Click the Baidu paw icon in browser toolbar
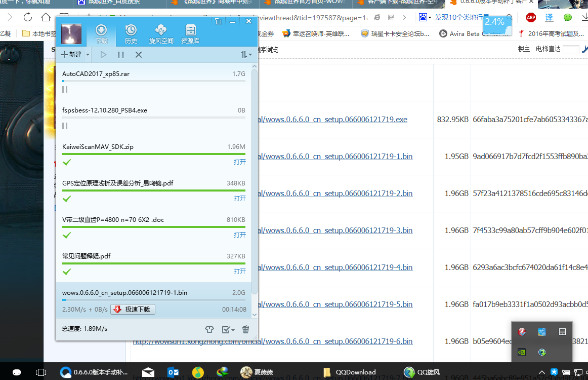The width and height of the screenshot is (588, 380). [423, 17]
